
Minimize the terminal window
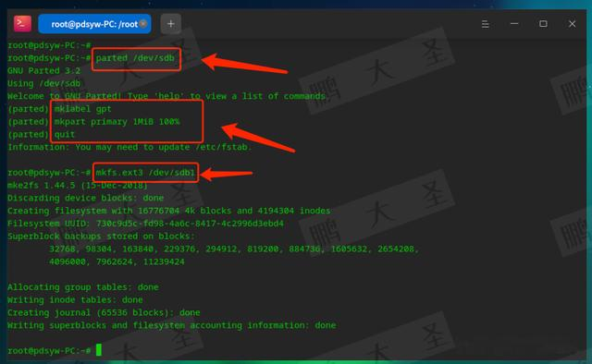[514, 24]
